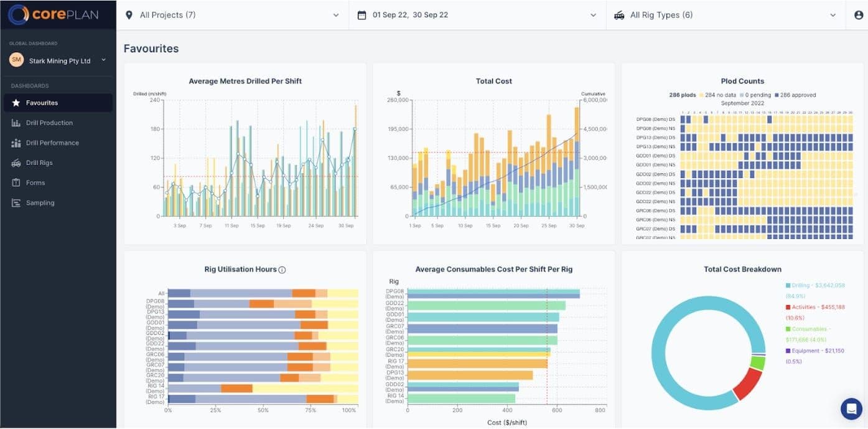Click the Drill Rigs truck icon
This screenshot has height=429, width=868.
(16, 163)
